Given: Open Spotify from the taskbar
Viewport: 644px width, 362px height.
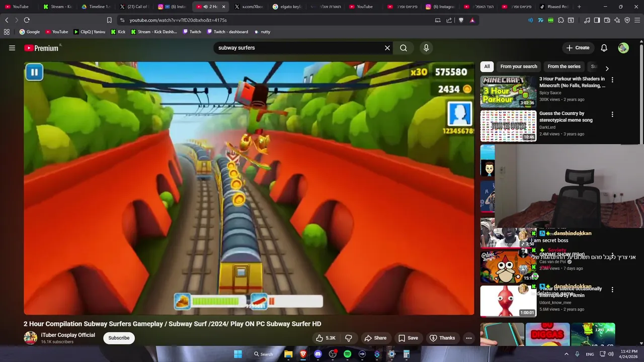Looking at the screenshot, I should click(x=347, y=354).
